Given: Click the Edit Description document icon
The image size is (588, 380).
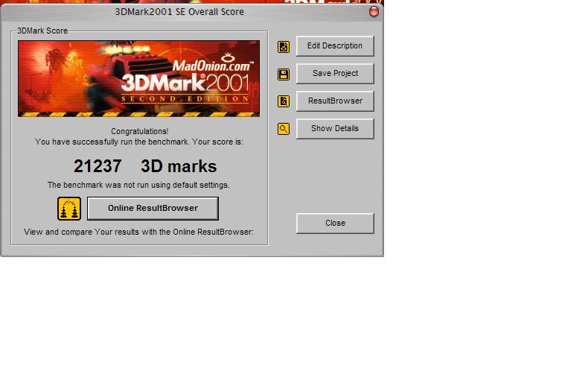Looking at the screenshot, I should 283,46.
